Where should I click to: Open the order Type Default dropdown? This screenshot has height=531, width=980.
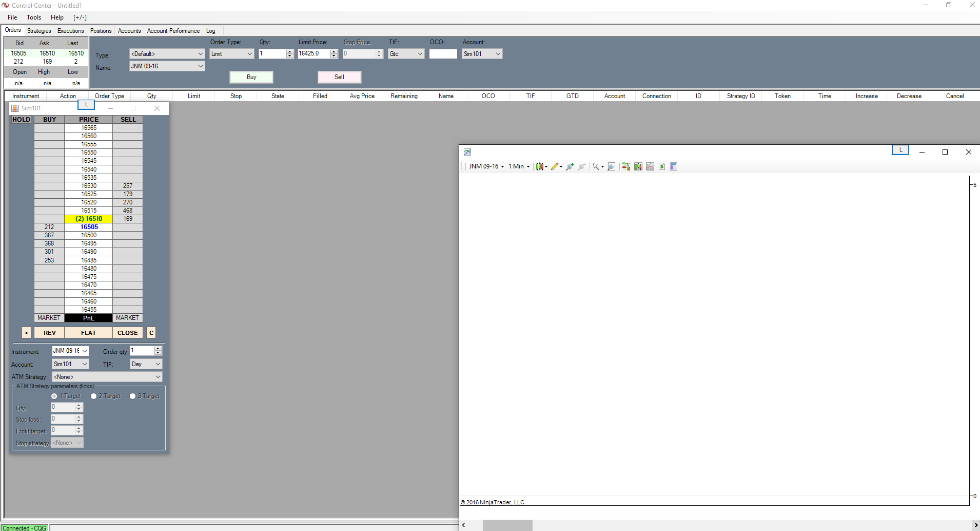click(167, 54)
